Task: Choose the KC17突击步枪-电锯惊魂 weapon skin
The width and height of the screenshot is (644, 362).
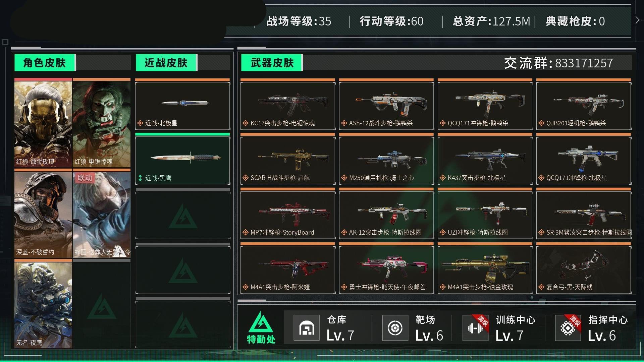Action: 288,106
